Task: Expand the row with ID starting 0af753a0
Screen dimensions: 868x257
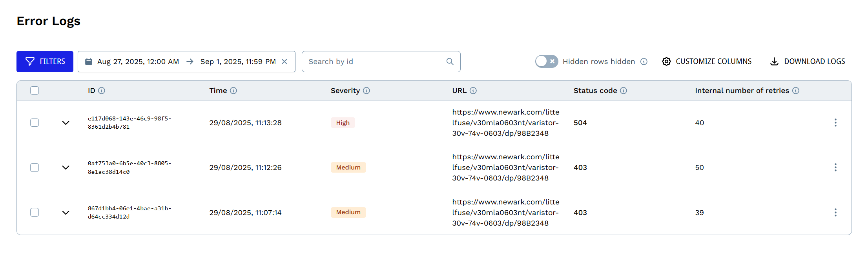Action: pyautogui.click(x=66, y=168)
